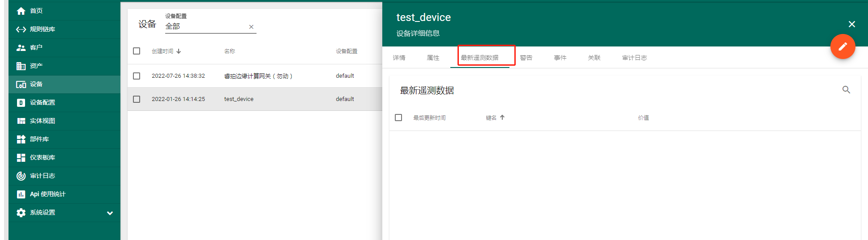The image size is (868, 240).
Task: Sort by created time arrow
Action: (179, 51)
